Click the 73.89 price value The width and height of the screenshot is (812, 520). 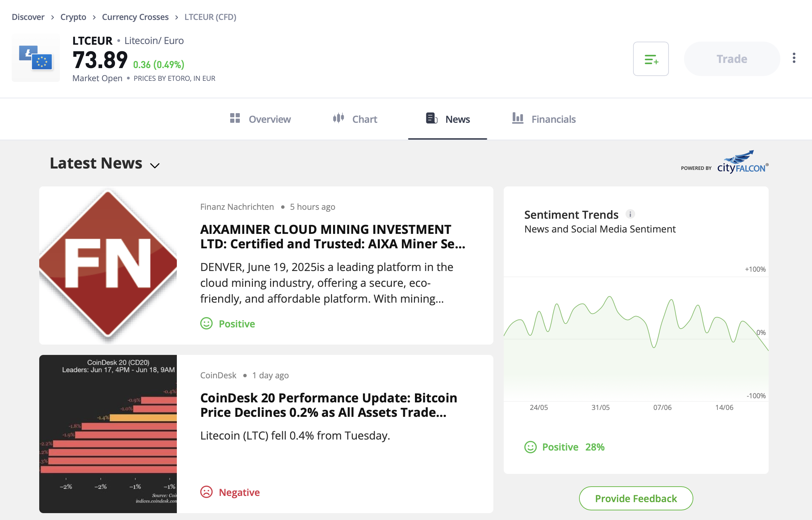[x=100, y=60]
